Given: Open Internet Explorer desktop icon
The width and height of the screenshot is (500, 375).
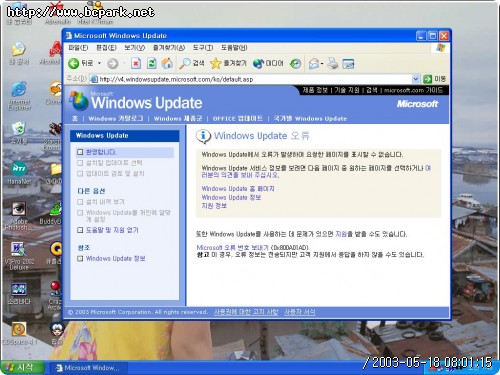Looking at the screenshot, I should point(19,96).
